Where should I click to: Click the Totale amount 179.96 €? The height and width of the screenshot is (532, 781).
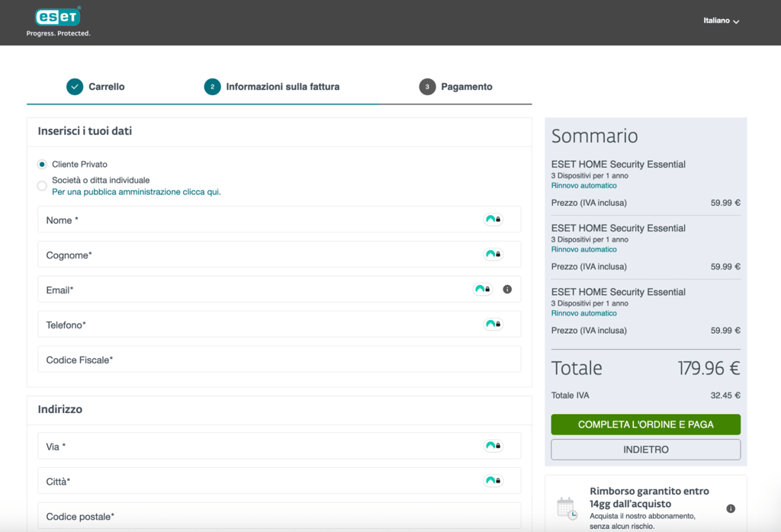pyautogui.click(x=709, y=369)
